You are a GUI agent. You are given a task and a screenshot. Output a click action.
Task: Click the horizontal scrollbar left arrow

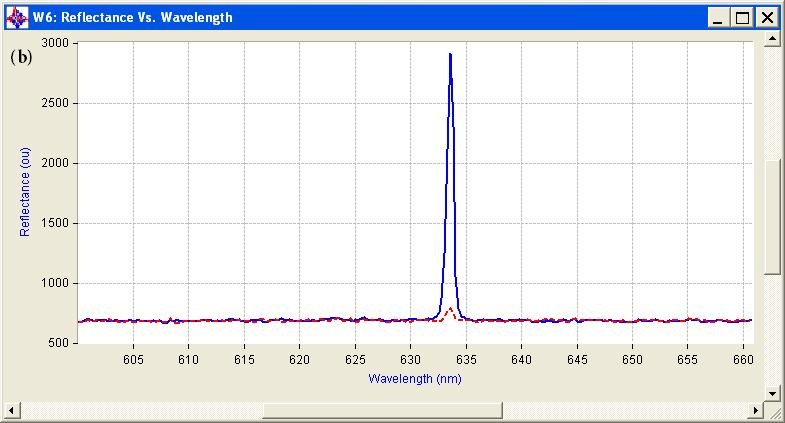12,410
